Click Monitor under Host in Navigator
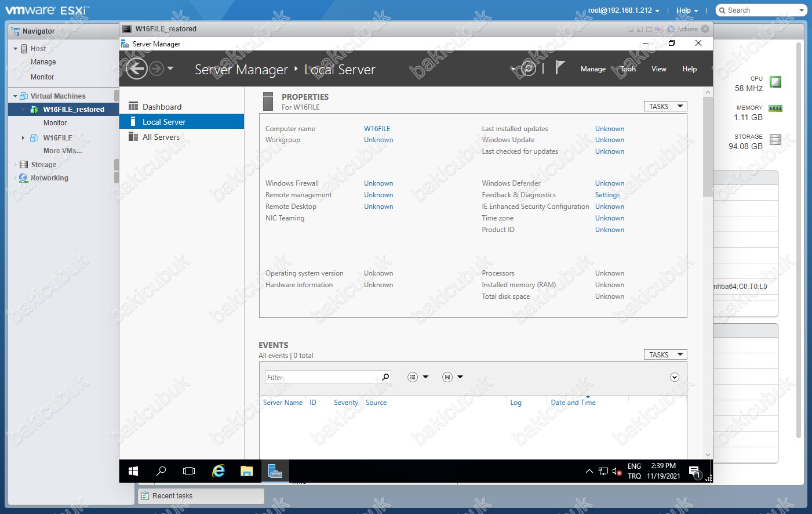Image resolution: width=812 pixels, height=514 pixels. (42, 77)
